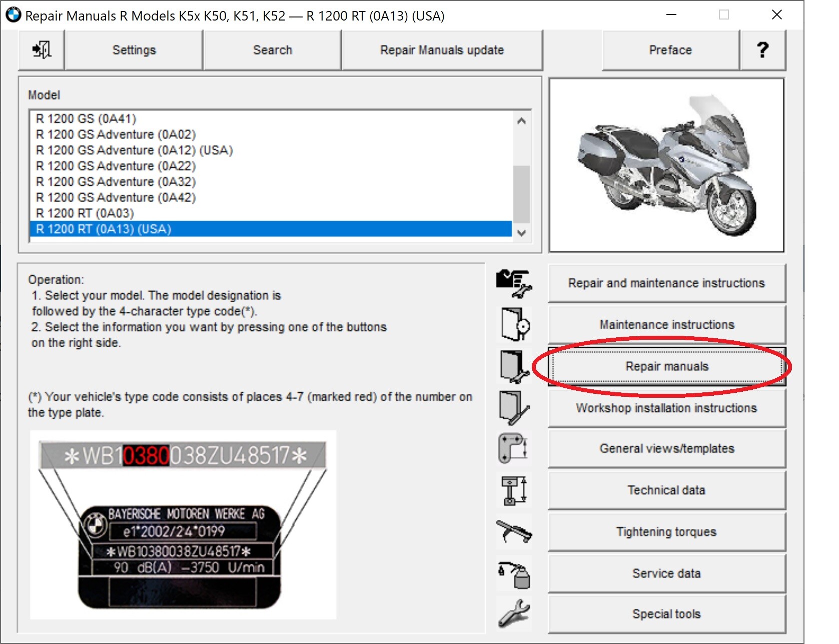Click the repair manuals book-with-wrench icon
Image resolution: width=839 pixels, height=644 pixels.
pyautogui.click(x=515, y=366)
